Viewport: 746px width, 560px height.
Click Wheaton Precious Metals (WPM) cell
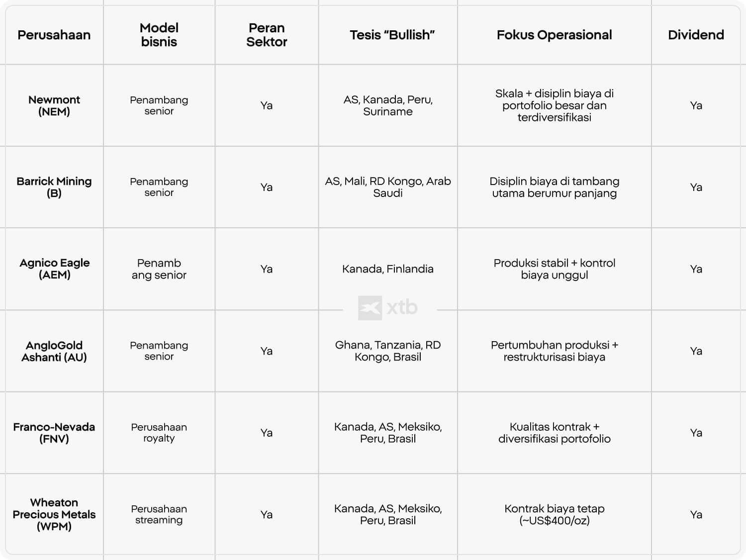point(54,514)
